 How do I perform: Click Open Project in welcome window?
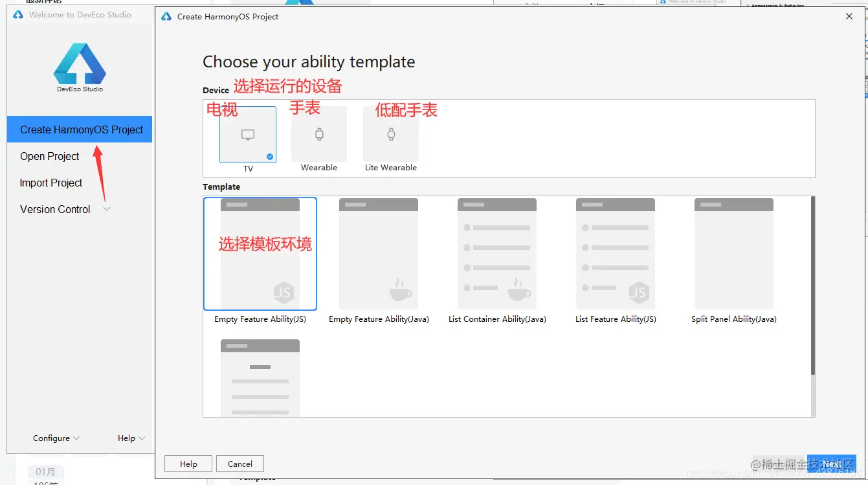49,156
